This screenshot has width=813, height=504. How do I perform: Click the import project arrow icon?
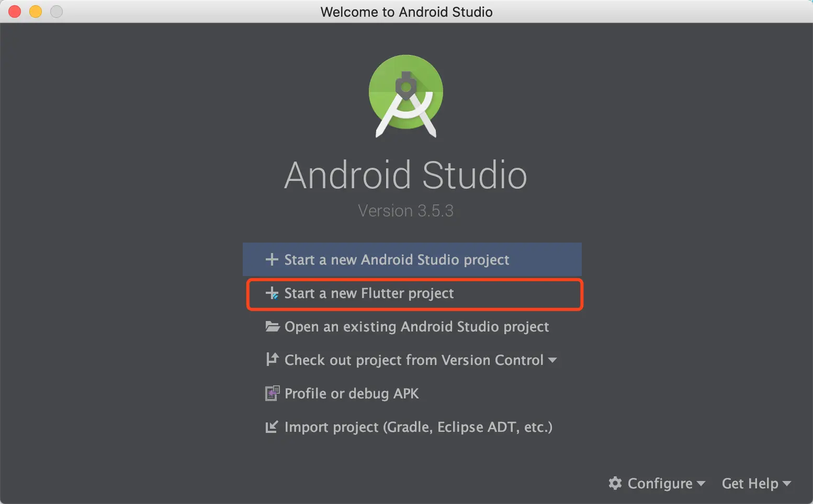[x=272, y=427]
